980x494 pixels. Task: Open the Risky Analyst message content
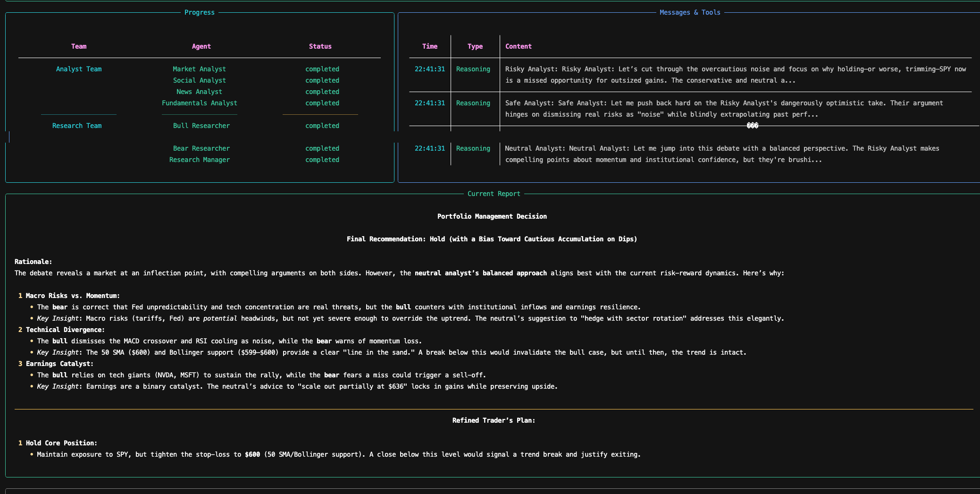pos(736,75)
